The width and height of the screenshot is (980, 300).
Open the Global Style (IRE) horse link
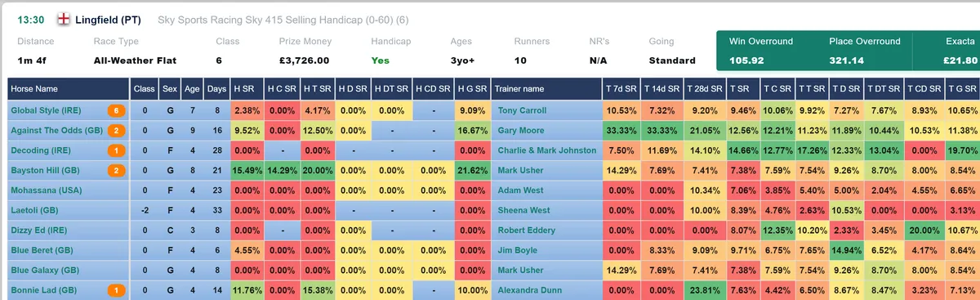coord(44,110)
